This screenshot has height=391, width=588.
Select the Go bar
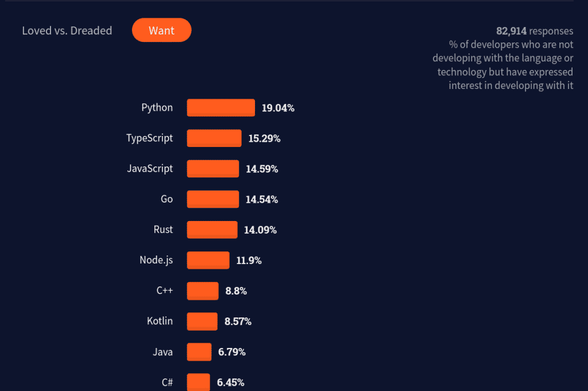(212, 199)
